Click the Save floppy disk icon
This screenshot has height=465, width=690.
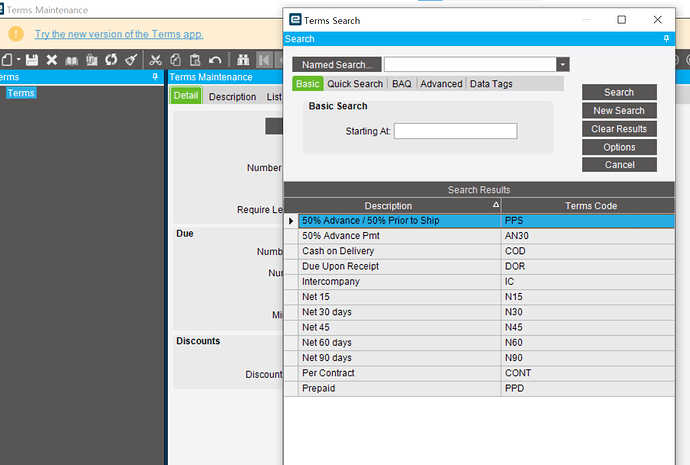pos(32,59)
